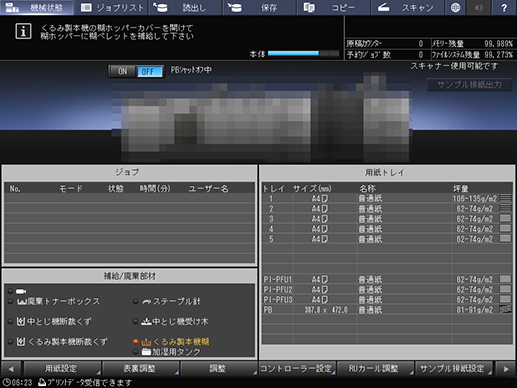
Task: Select tray 5 row in 用紙トレイ
Action: [x=387, y=239]
